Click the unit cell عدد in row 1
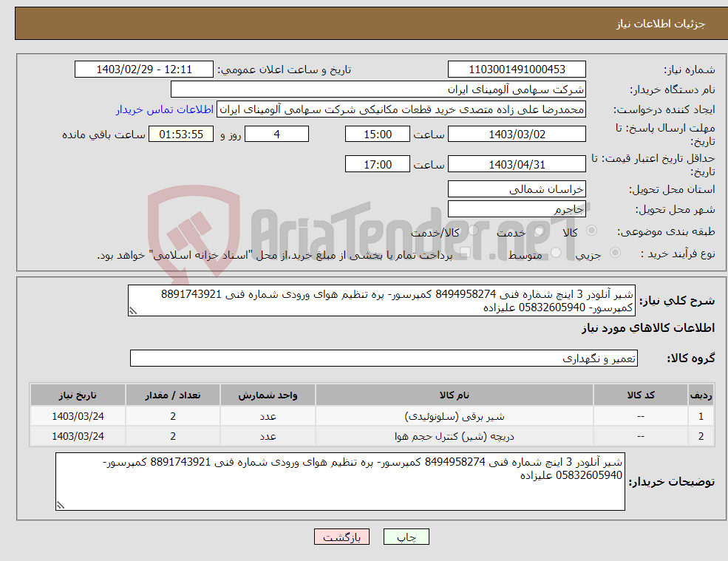 coord(268,416)
